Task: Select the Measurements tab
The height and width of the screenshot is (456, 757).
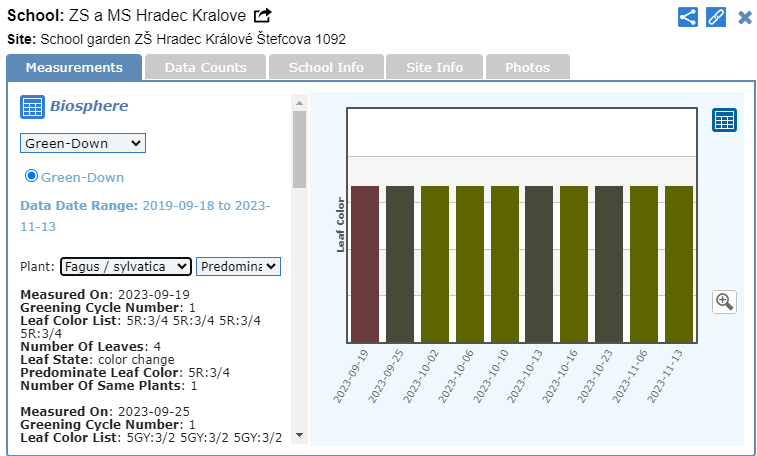Action: [x=74, y=67]
